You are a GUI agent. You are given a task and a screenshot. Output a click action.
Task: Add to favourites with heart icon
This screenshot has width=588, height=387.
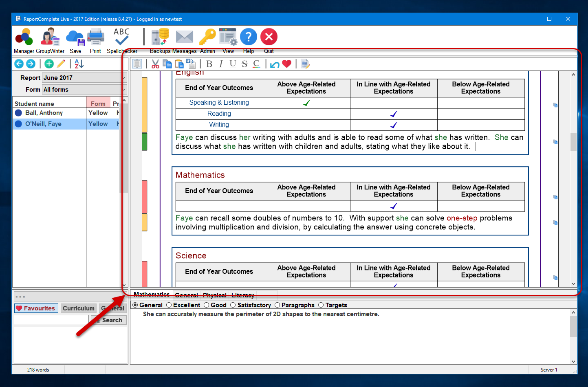[x=287, y=64]
